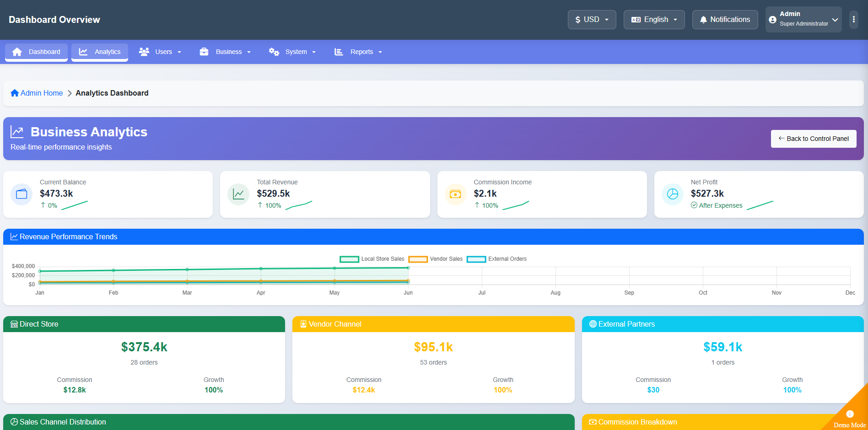
Task: Click the chart icon beside Total Revenue
Action: coord(238,194)
